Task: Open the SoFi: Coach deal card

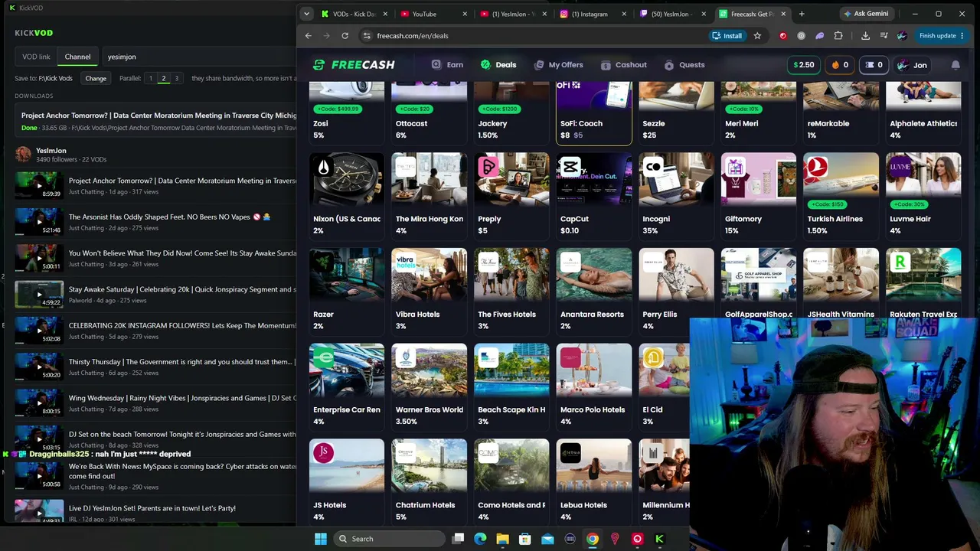Action: point(594,112)
